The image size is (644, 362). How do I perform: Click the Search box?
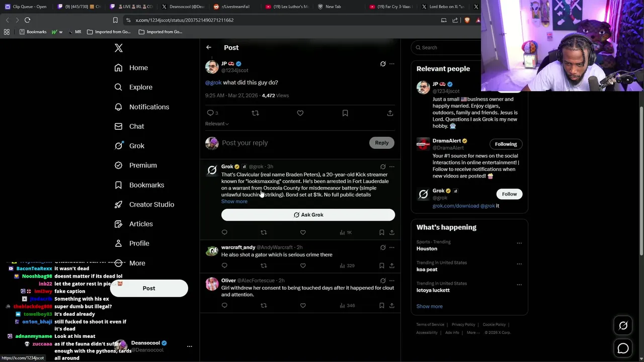446,47
